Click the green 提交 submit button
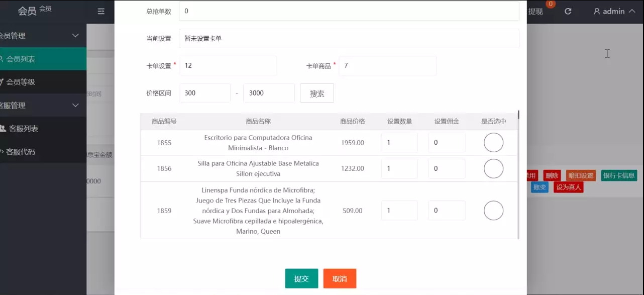The image size is (644, 295). [x=301, y=278]
